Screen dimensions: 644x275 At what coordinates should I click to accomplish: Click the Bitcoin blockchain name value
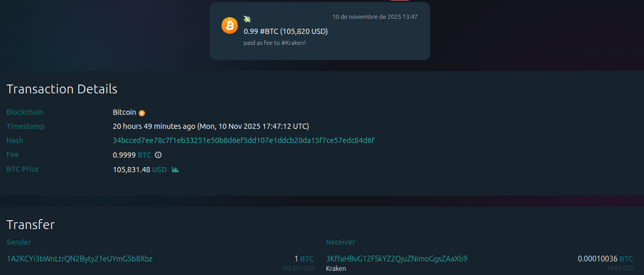pyautogui.click(x=124, y=112)
